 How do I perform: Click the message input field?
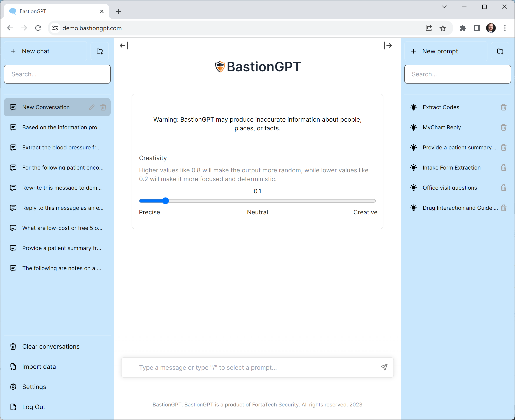(x=242, y=367)
